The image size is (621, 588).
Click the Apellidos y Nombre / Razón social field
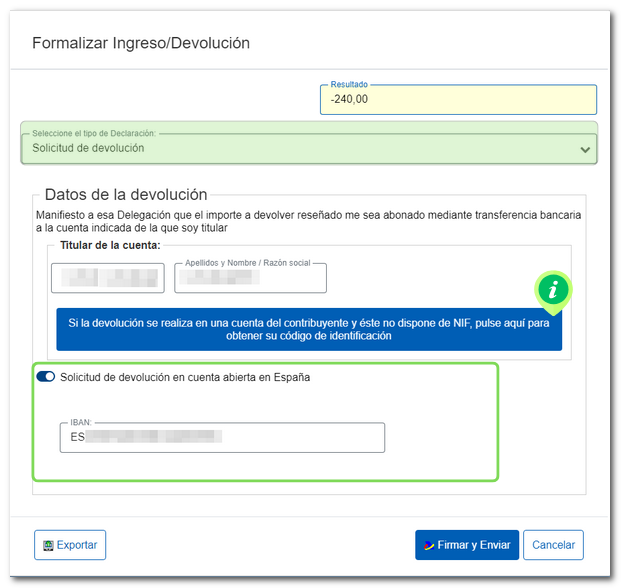click(250, 278)
